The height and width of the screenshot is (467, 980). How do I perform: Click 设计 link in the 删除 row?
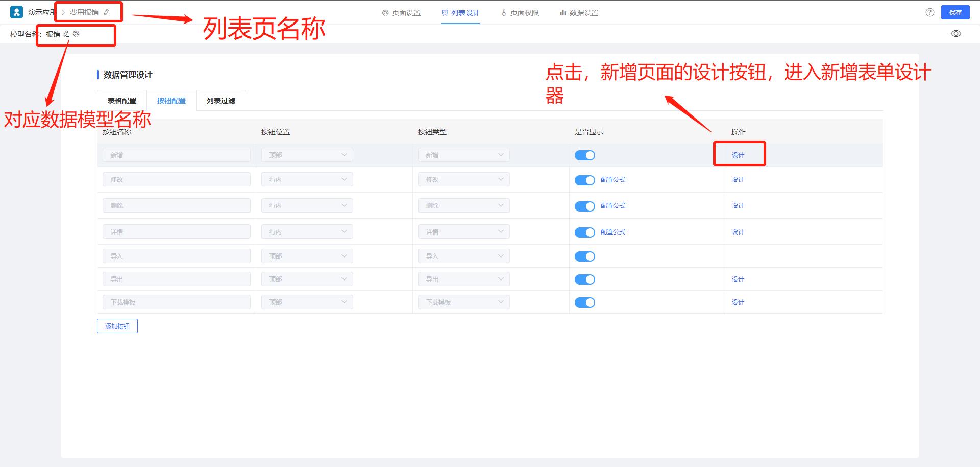738,205
